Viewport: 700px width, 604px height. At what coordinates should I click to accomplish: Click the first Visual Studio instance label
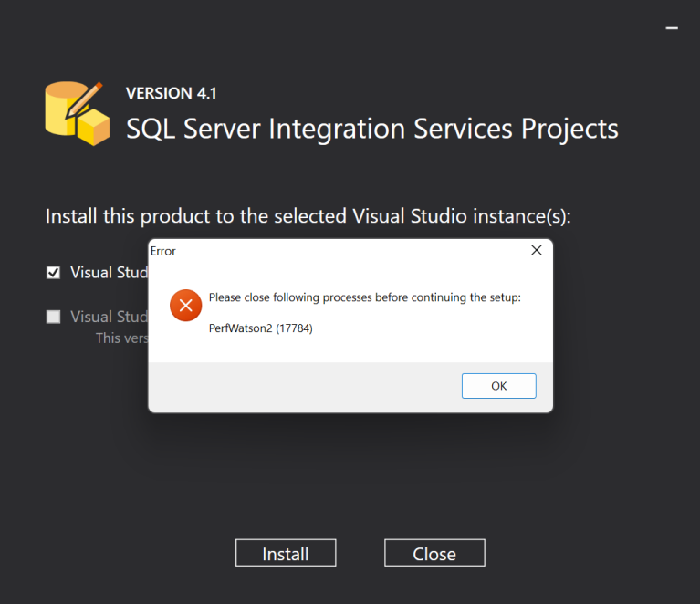(x=103, y=272)
